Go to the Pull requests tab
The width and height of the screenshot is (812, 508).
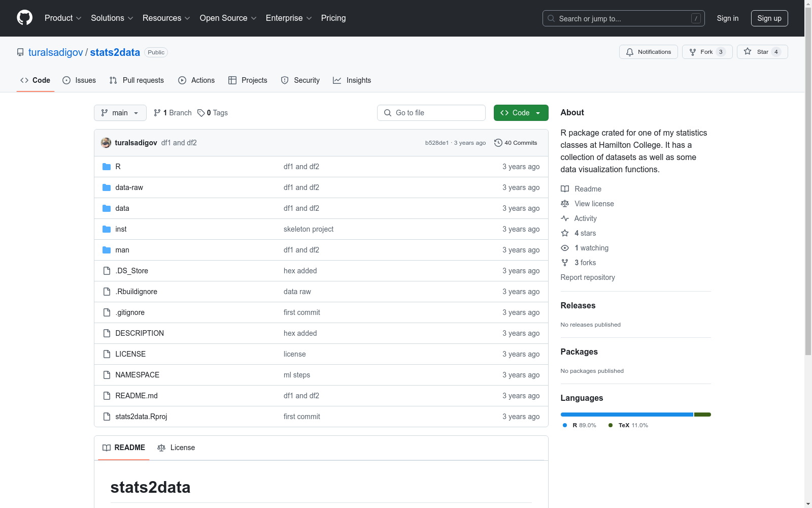pos(137,80)
